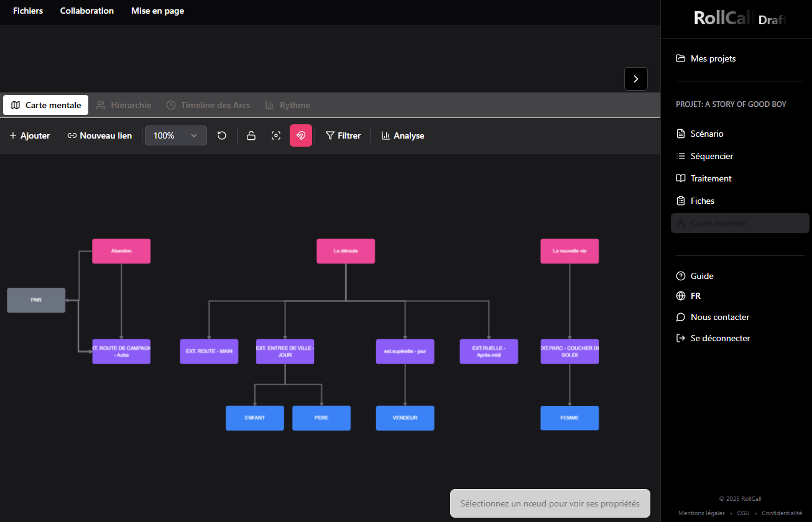Open the CGU footer link
The image size is (812, 522).
pyautogui.click(x=743, y=513)
